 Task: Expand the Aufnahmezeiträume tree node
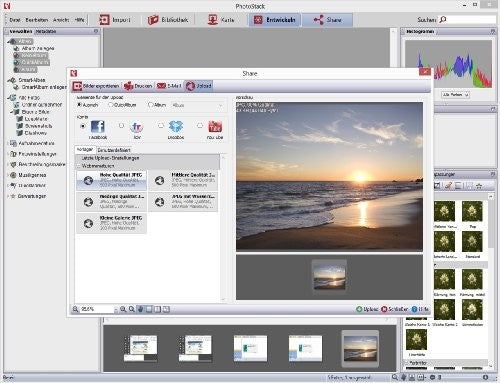[8, 143]
